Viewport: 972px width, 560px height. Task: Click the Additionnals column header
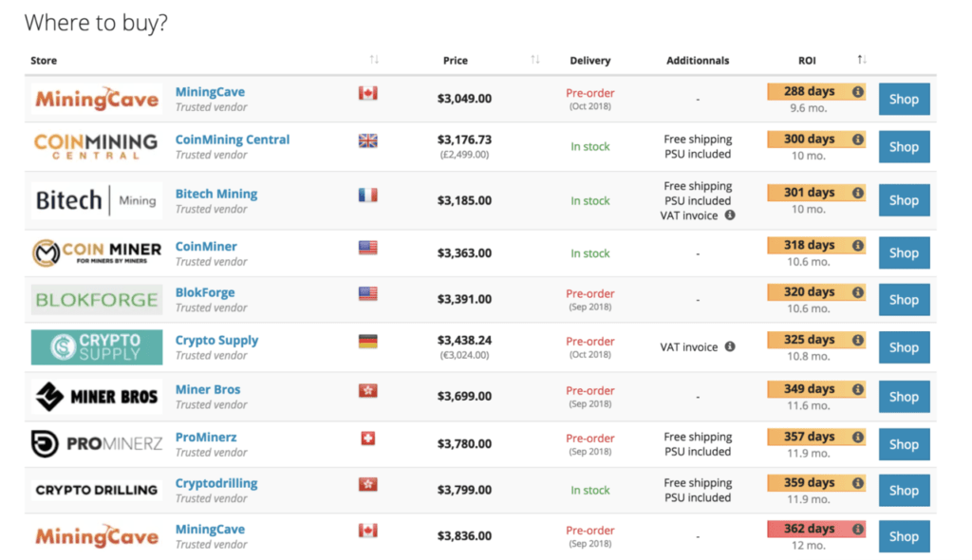(698, 60)
